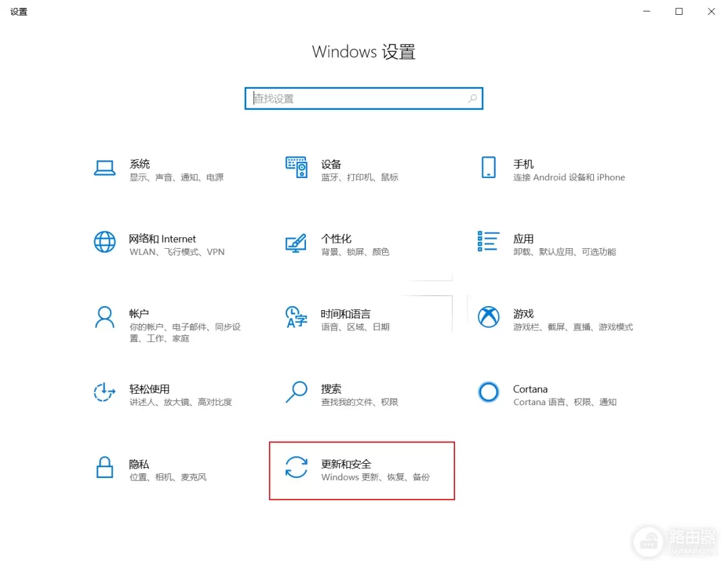
Task: Close the Settings window
Action: (x=711, y=11)
